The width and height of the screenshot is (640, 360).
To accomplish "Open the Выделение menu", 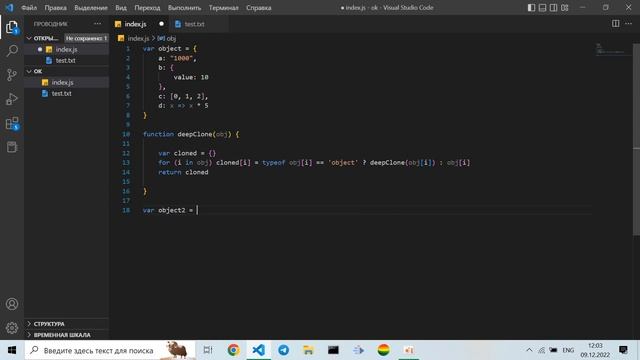I will pyautogui.click(x=91, y=8).
